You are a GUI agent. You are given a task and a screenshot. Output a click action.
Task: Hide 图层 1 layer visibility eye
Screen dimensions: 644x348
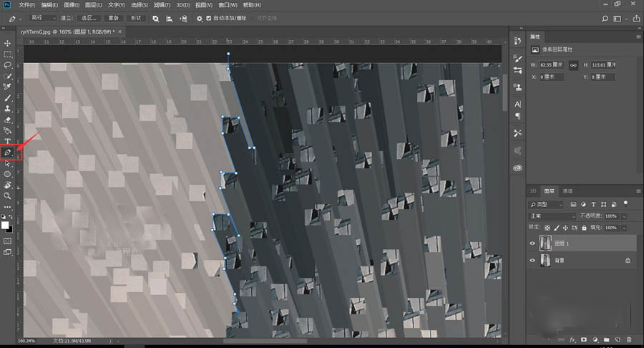pos(532,243)
